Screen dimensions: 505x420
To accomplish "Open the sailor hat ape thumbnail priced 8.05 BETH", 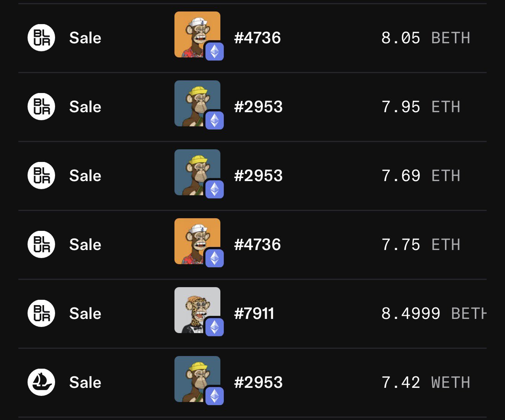I will 193,31.
